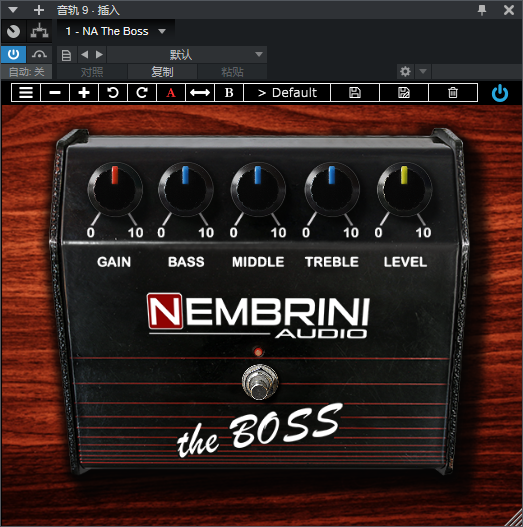Expand the arrow next to settings gear
Viewport: 523px width, 527px height.
tap(423, 71)
